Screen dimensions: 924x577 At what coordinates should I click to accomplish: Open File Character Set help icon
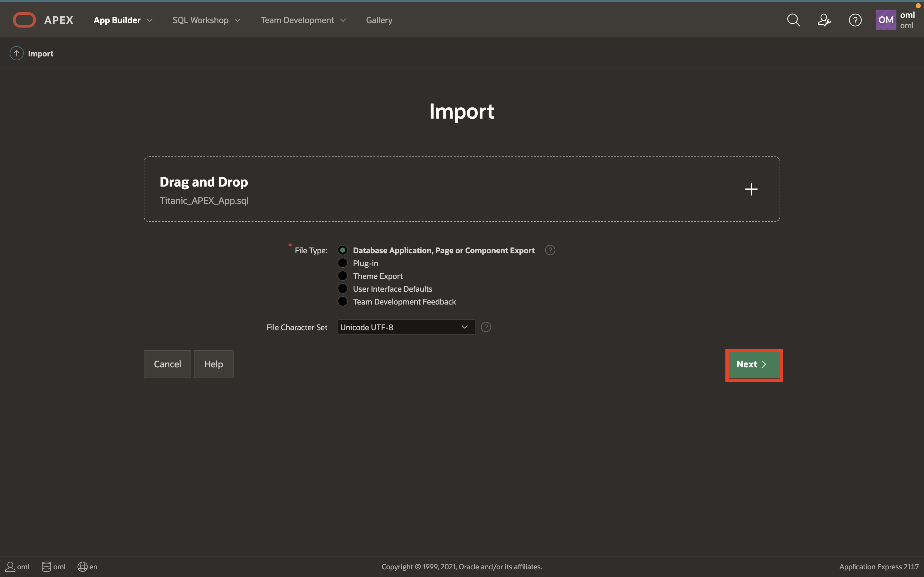coord(486,327)
